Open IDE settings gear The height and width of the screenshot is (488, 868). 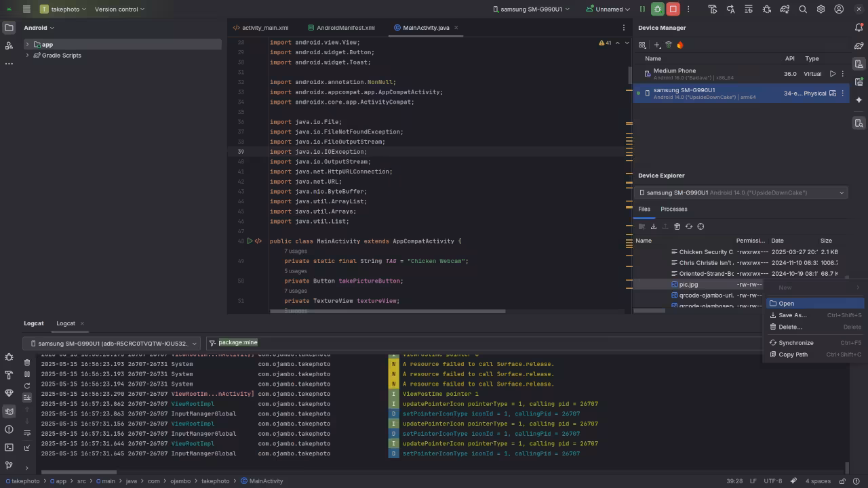point(821,9)
